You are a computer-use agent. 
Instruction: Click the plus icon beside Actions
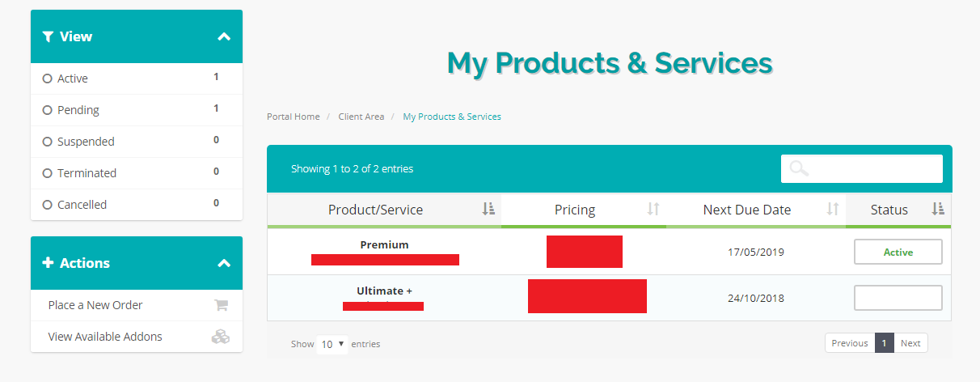tap(48, 263)
